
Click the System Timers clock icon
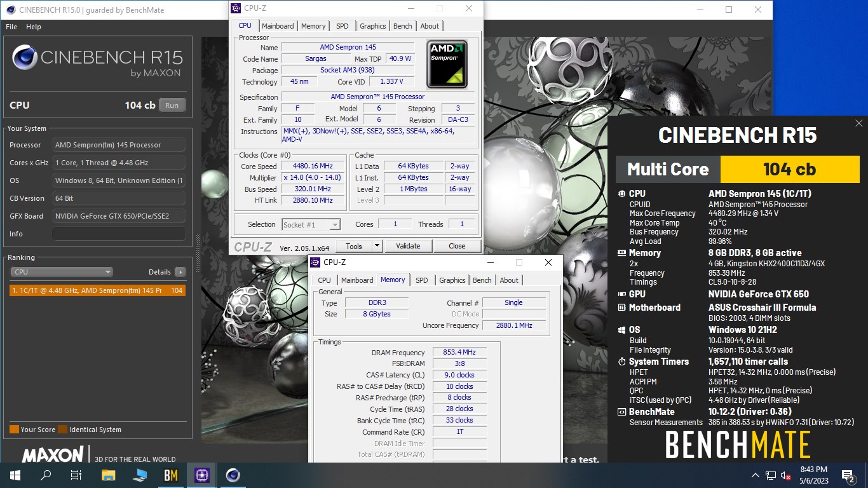pyautogui.click(x=622, y=362)
